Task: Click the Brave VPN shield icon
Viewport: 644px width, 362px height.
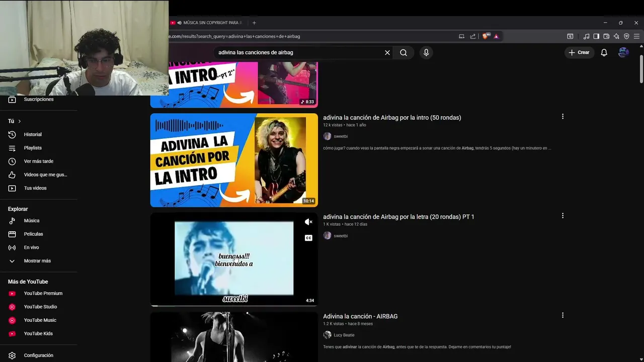Action: point(626,36)
